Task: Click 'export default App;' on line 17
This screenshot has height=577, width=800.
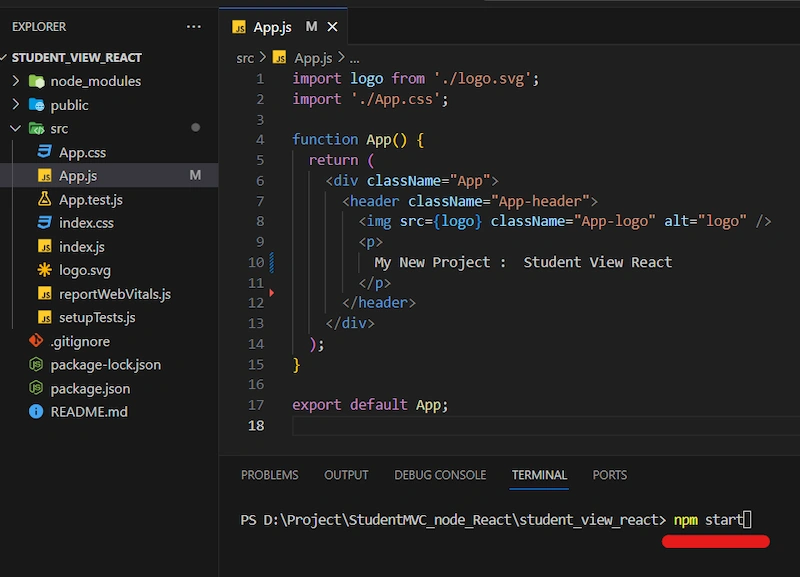Action: pos(370,405)
